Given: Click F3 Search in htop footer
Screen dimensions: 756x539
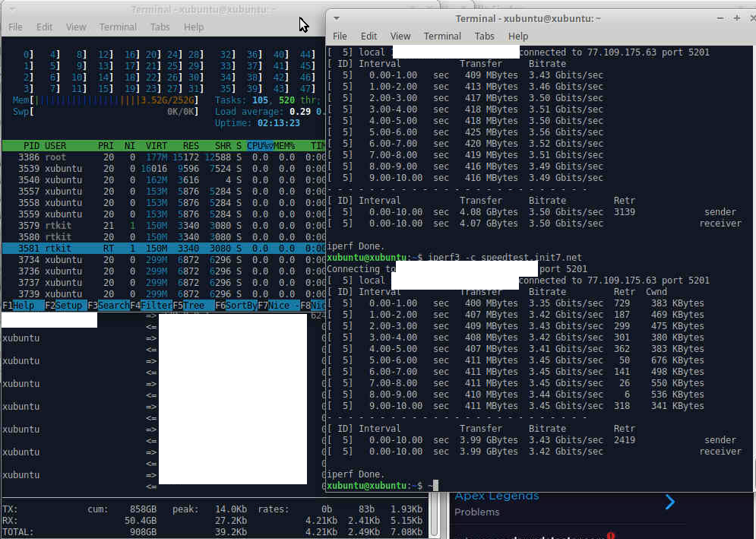Looking at the screenshot, I should pos(109,306).
